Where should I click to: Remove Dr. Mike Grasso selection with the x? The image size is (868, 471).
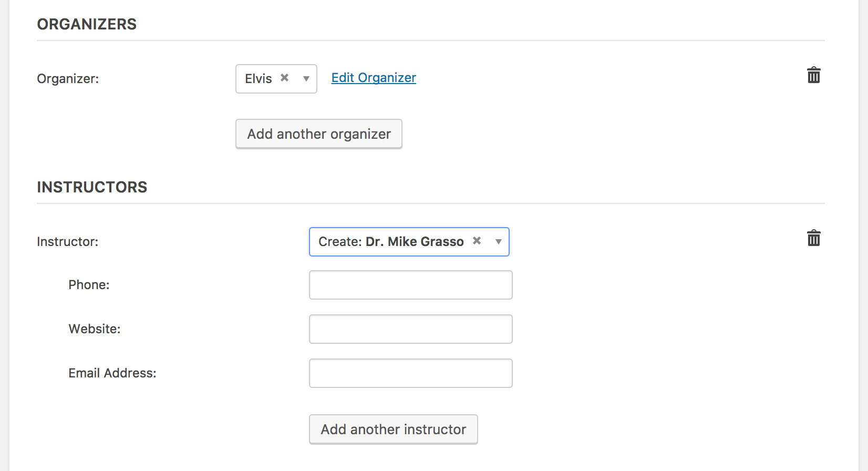point(477,241)
